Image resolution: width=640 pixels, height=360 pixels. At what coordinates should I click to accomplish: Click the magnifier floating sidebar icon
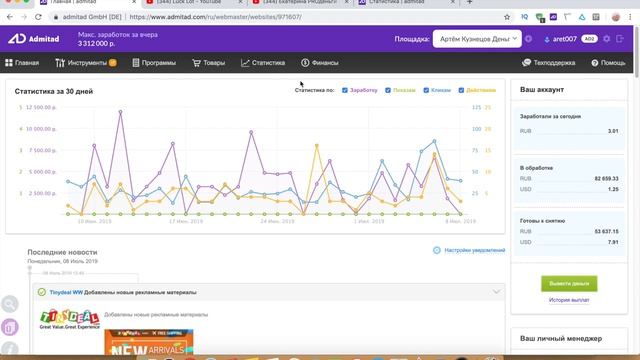[10, 304]
